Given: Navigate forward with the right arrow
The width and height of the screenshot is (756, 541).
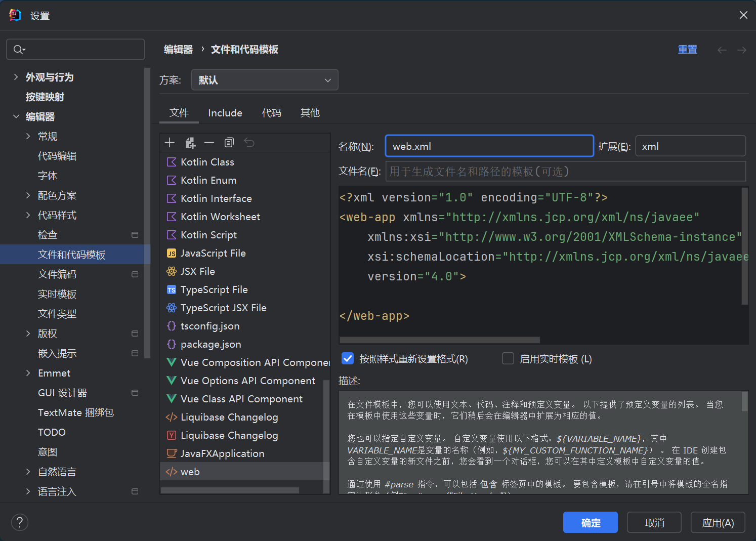Looking at the screenshot, I should pyautogui.click(x=742, y=50).
